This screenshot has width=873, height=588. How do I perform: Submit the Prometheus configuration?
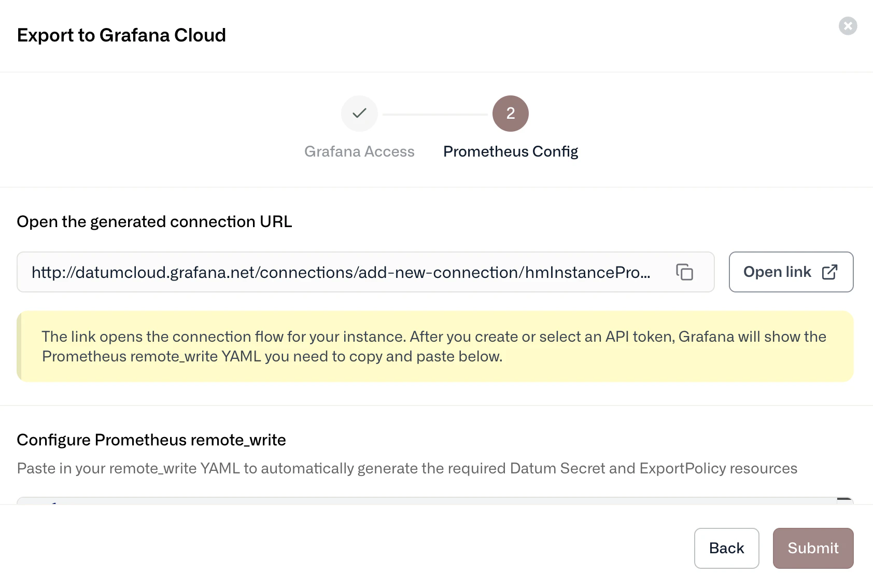[813, 548]
